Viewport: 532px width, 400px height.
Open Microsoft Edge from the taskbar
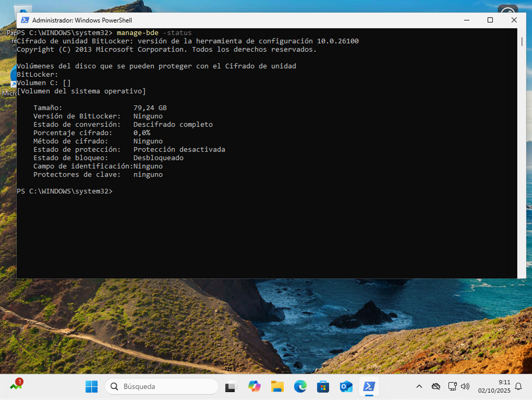pos(300,386)
